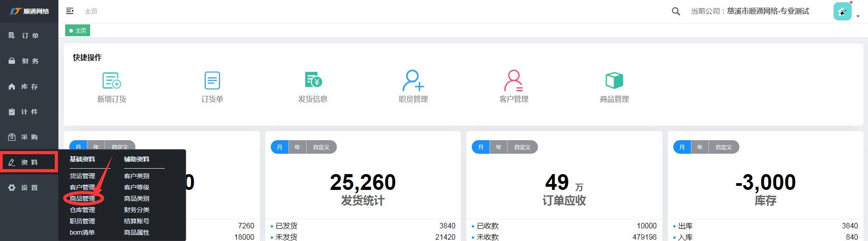Viewport: 868px width, 241px height.
Task: Expand the 财务 sidebar menu
Action: pyautogui.click(x=29, y=61)
